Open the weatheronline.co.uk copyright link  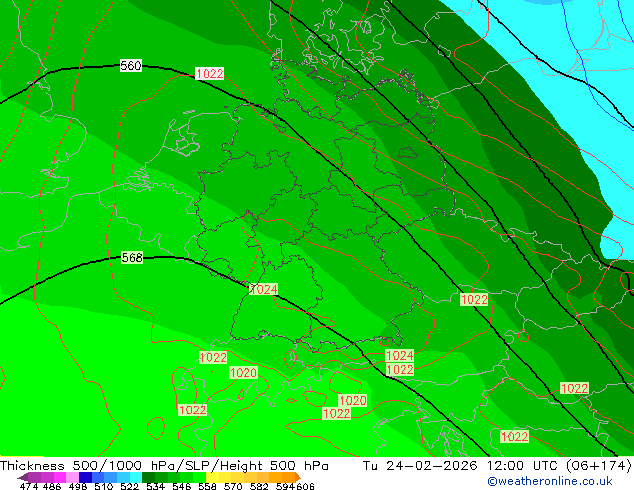[549, 481]
